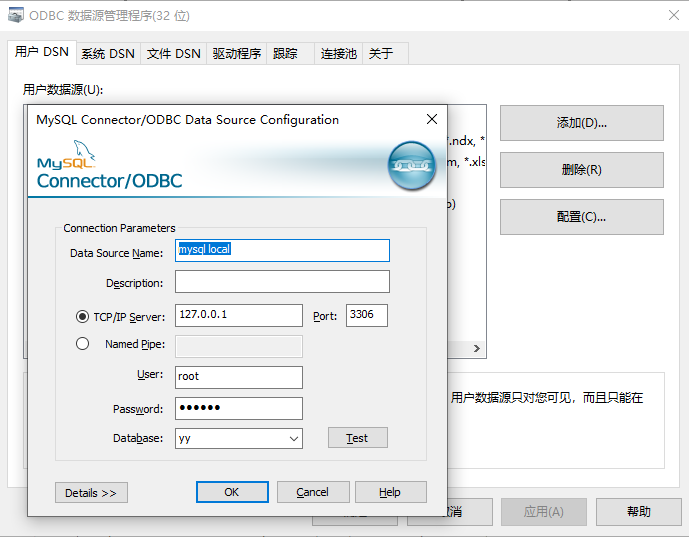Image resolution: width=689 pixels, height=537 pixels.
Task: Close the MySQL Connector/ODBC configuration dialog
Action: [x=432, y=119]
